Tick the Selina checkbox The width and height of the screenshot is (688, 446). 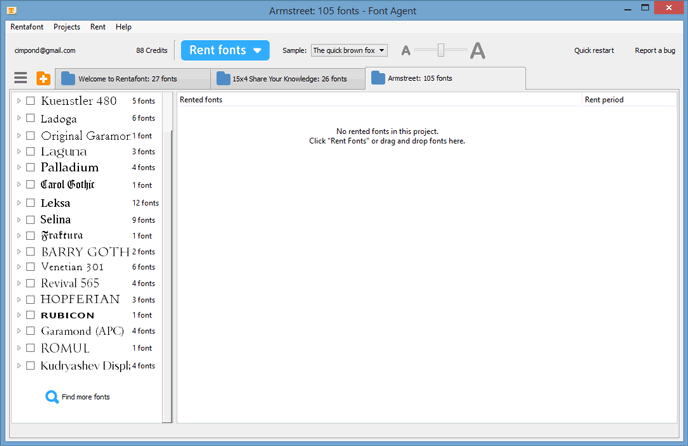click(x=30, y=219)
